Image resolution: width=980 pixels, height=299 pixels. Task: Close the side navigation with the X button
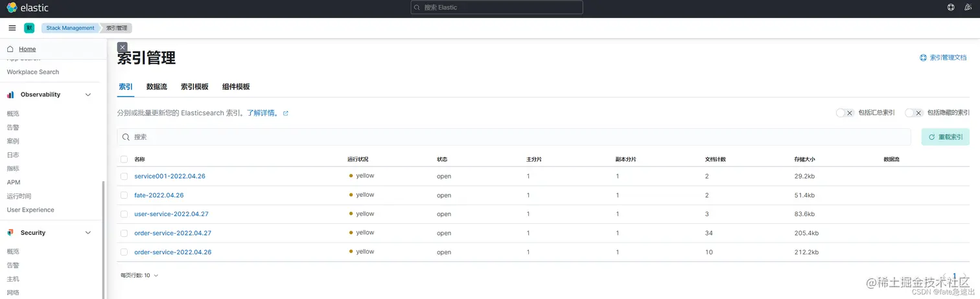[122, 47]
